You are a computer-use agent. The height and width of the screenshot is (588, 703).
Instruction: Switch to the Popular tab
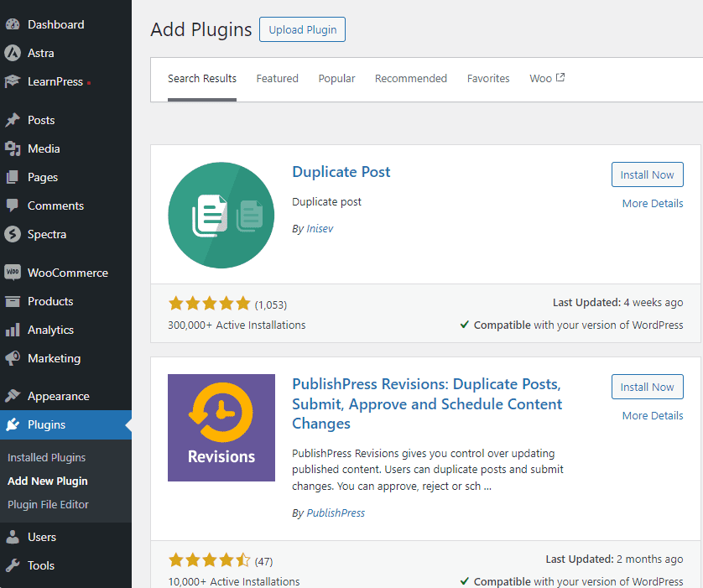[336, 78]
